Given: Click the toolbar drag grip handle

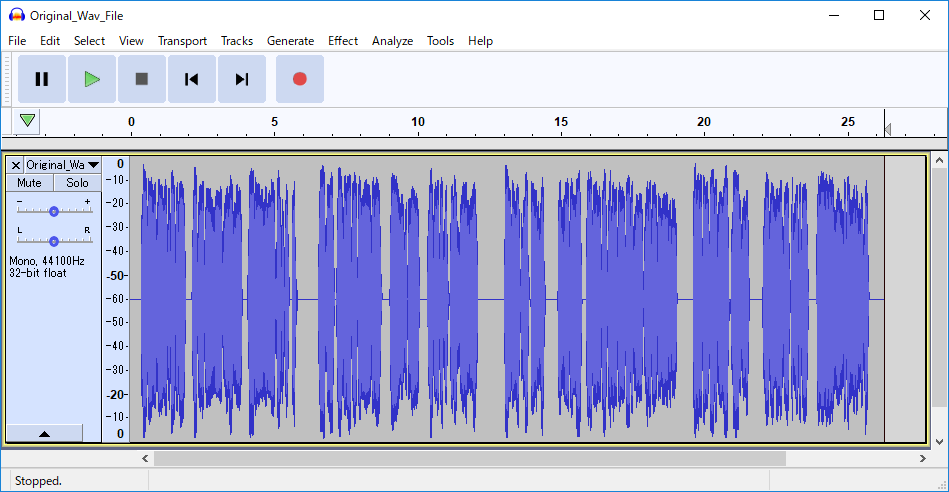Looking at the screenshot, I should pos(7,79).
